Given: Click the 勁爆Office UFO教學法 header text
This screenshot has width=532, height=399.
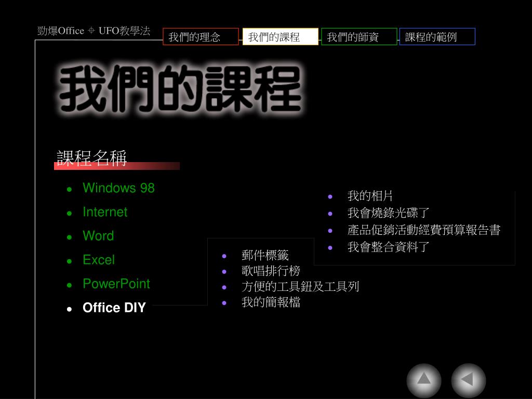Looking at the screenshot, I should [94, 31].
